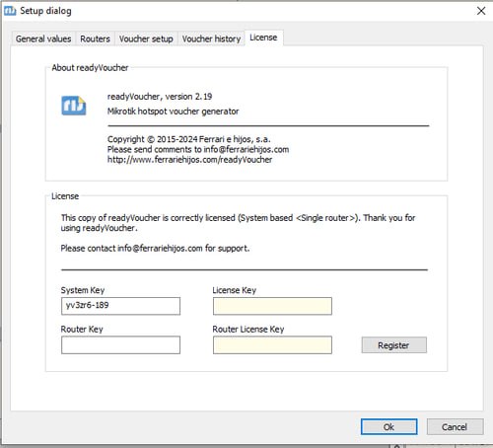The width and height of the screenshot is (493, 448).
Task: Focus the System Key field
Action: click(120, 306)
